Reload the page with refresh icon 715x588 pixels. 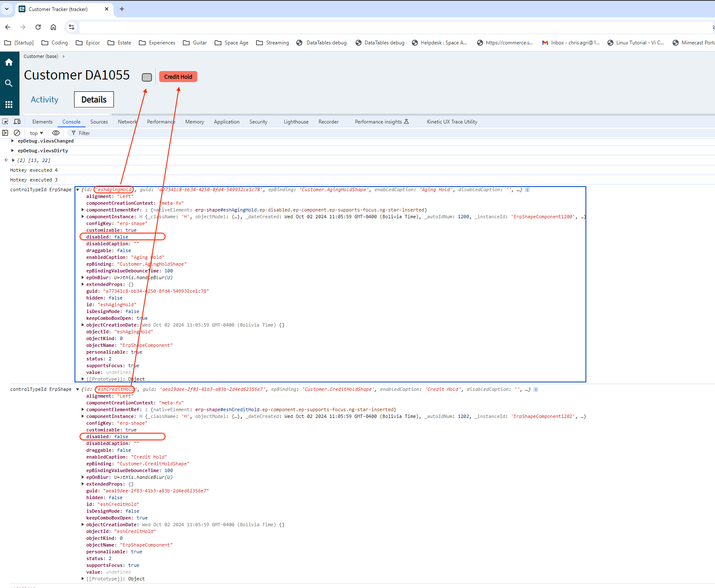pos(38,27)
